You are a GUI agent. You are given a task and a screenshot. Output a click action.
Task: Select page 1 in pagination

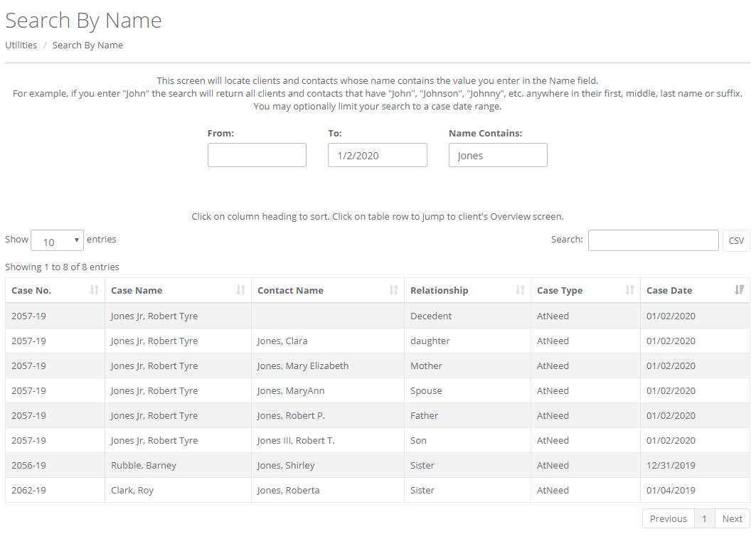pyautogui.click(x=704, y=518)
